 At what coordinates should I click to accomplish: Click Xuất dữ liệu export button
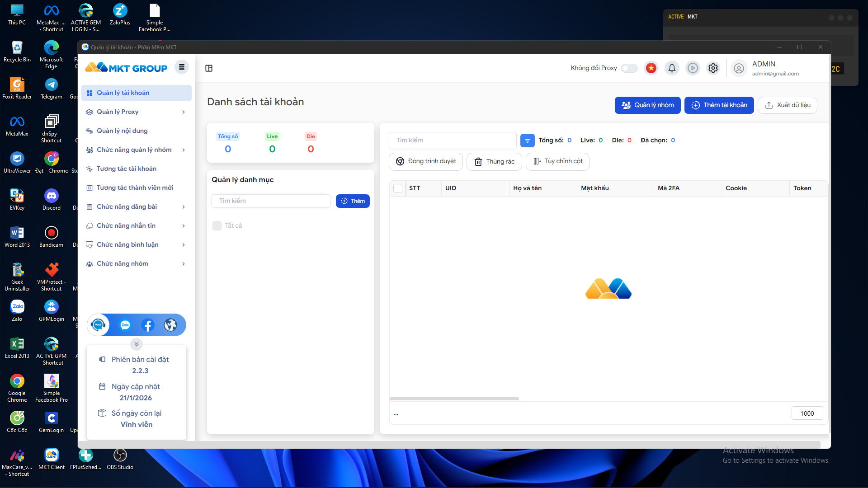click(787, 105)
